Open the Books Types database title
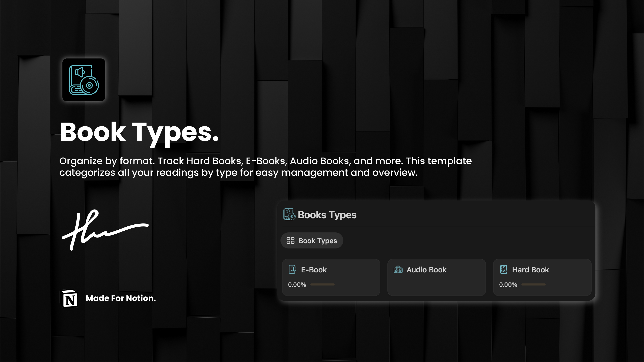 [327, 215]
